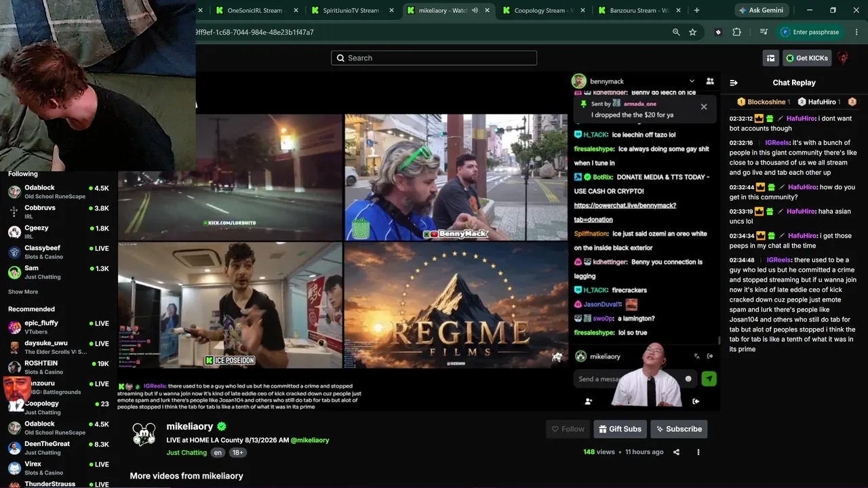The width and height of the screenshot is (868, 488).
Task: Open the video options three-dot menu
Action: (698, 452)
